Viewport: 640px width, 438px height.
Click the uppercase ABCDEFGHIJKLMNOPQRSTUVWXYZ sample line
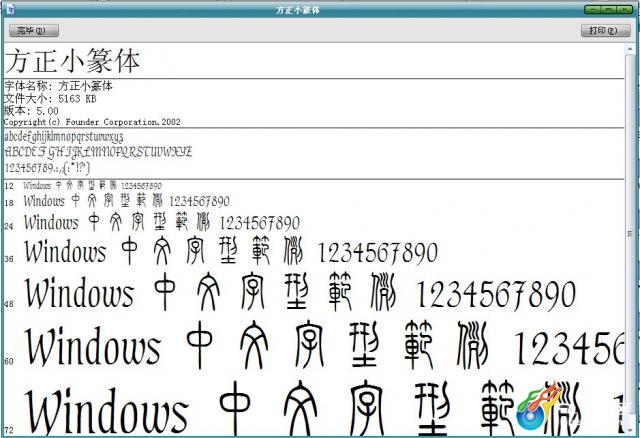coord(98,152)
